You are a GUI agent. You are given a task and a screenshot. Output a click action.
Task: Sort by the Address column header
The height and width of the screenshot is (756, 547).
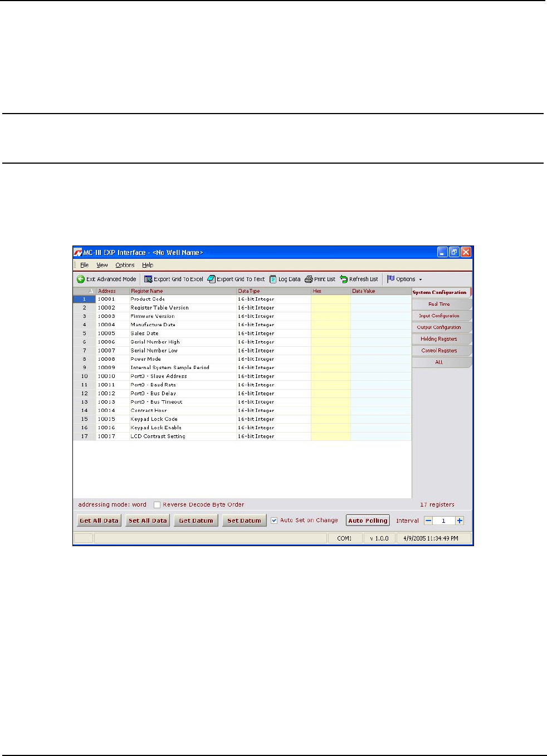pos(113,291)
